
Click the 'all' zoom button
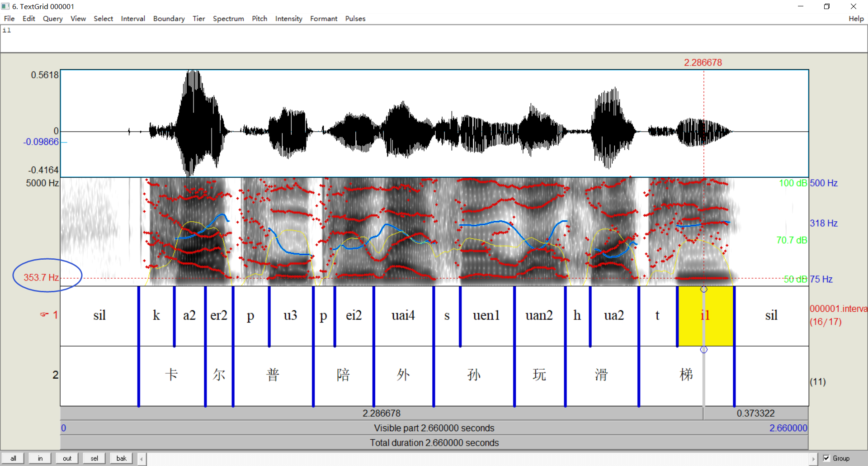click(x=13, y=458)
